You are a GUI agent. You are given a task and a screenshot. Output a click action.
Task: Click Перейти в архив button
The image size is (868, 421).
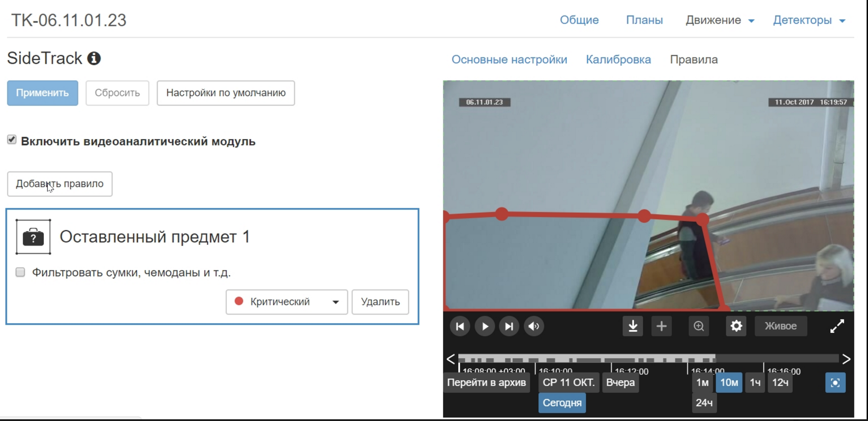(x=487, y=383)
